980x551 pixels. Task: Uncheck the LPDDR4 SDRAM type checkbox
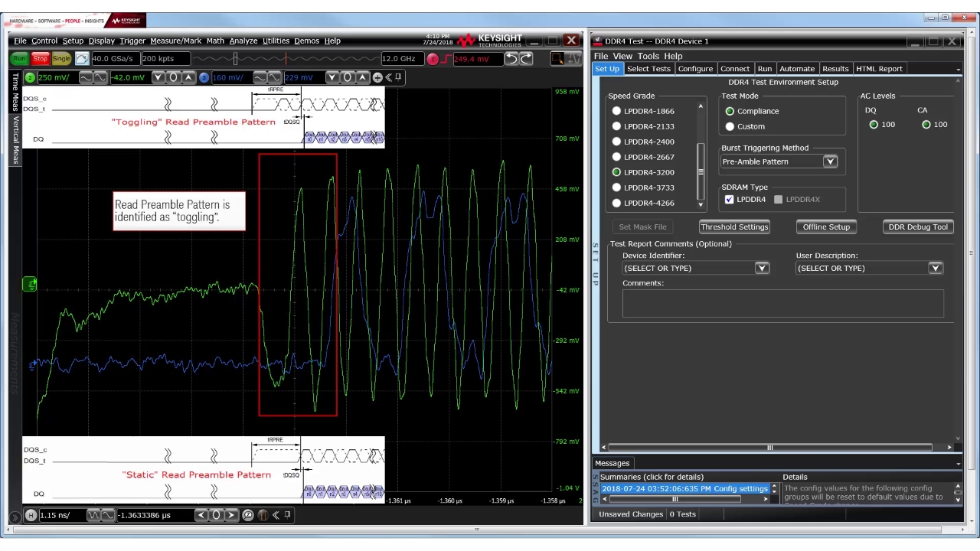[x=729, y=200]
